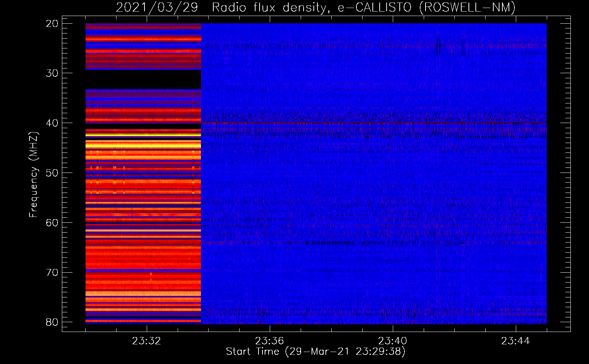Click the 20 MHz frequency tick label
This screenshot has height=364, width=589.
[x=52, y=24]
